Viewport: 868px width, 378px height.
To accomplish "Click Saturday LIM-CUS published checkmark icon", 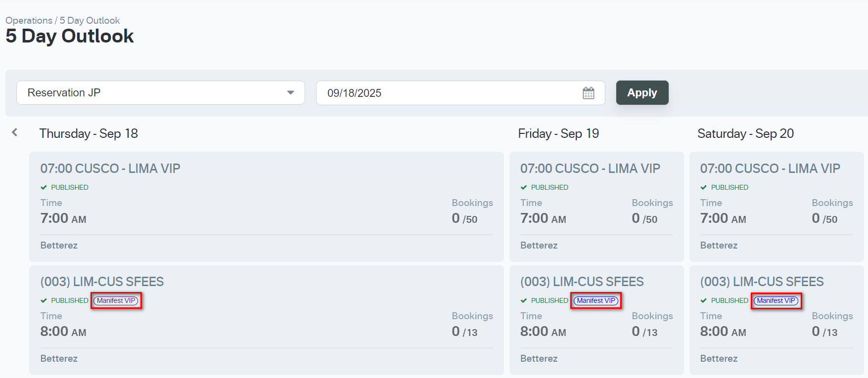I will [x=703, y=300].
